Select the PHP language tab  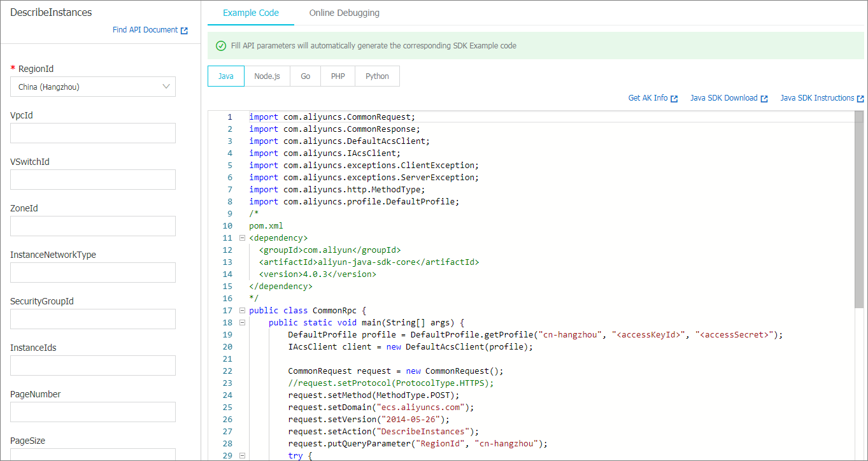[338, 76]
